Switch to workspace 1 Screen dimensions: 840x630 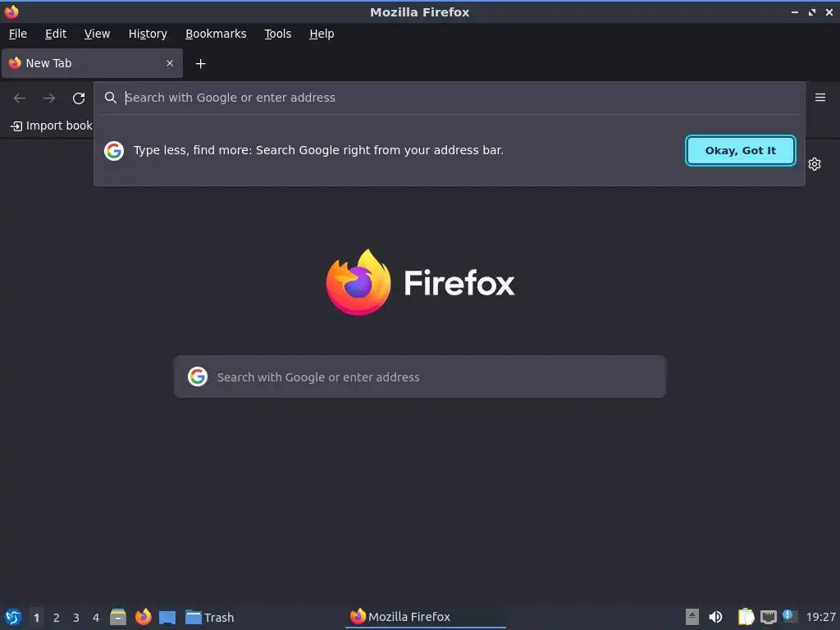[36, 618]
